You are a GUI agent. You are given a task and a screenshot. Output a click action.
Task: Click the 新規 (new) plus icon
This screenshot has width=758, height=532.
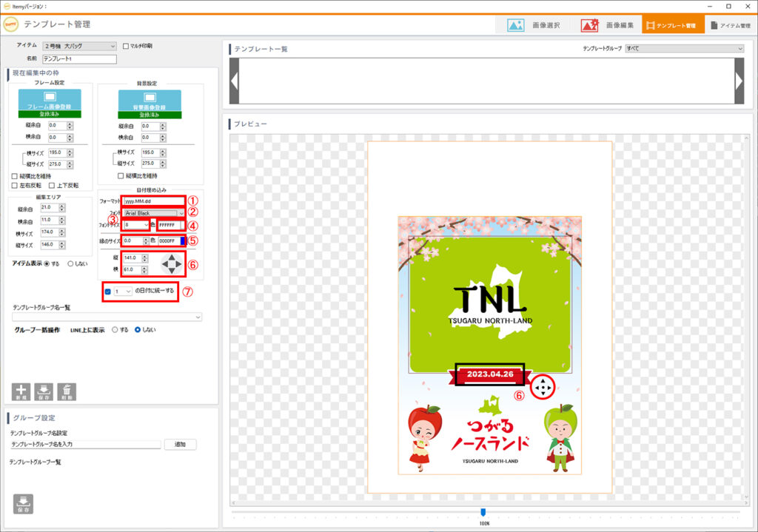(x=21, y=392)
